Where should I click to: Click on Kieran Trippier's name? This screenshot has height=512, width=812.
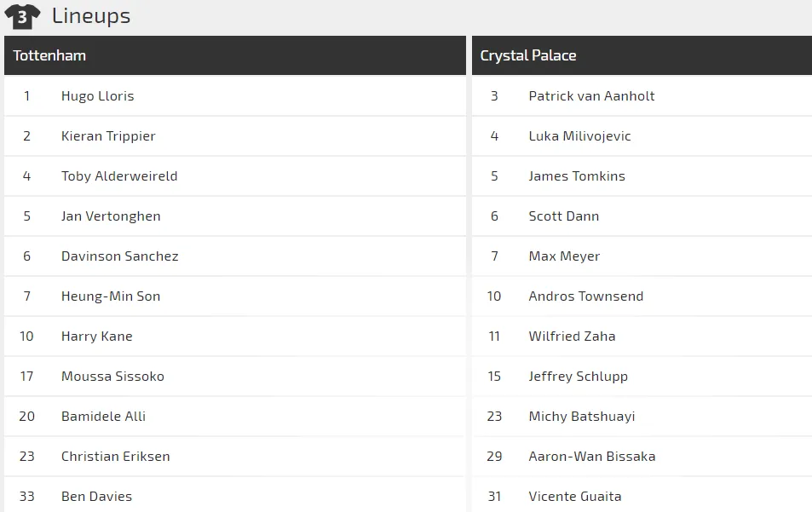click(x=108, y=136)
